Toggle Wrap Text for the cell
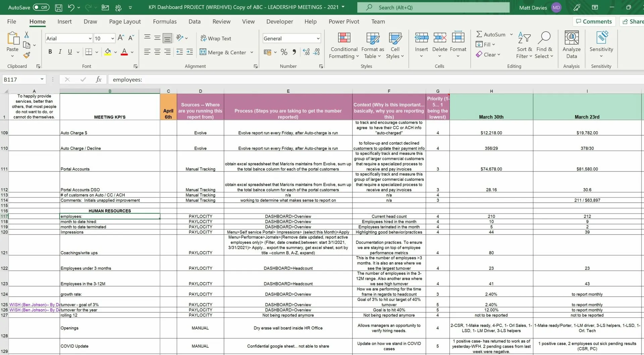Viewport: 644px width, 355px height. click(x=216, y=38)
